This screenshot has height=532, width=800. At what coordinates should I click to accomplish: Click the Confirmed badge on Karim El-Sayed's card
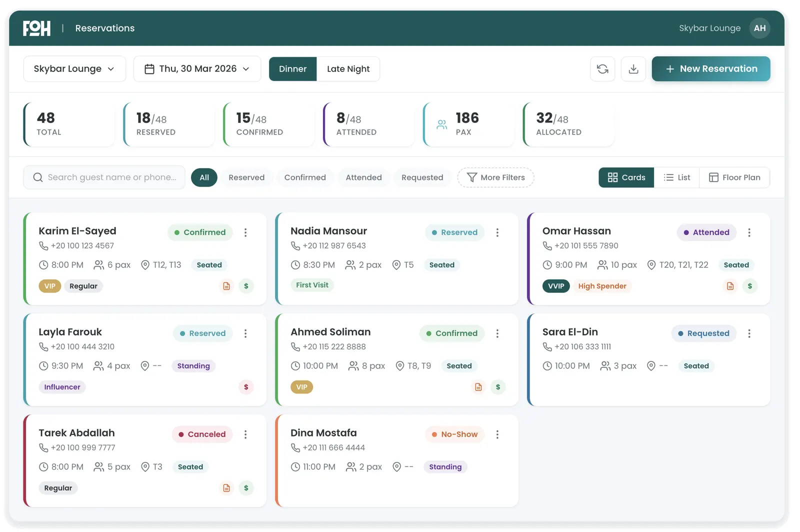pyautogui.click(x=200, y=232)
